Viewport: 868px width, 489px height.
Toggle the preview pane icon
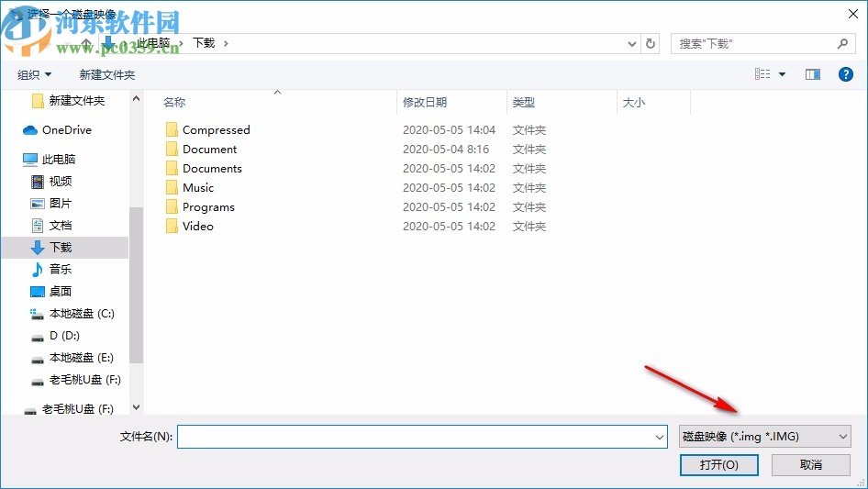coord(813,74)
